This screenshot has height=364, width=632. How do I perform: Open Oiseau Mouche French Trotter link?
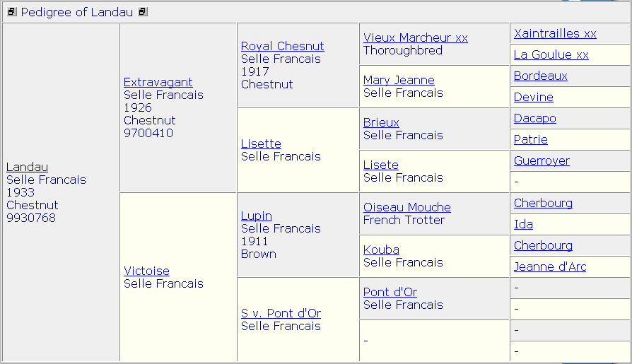click(x=406, y=207)
